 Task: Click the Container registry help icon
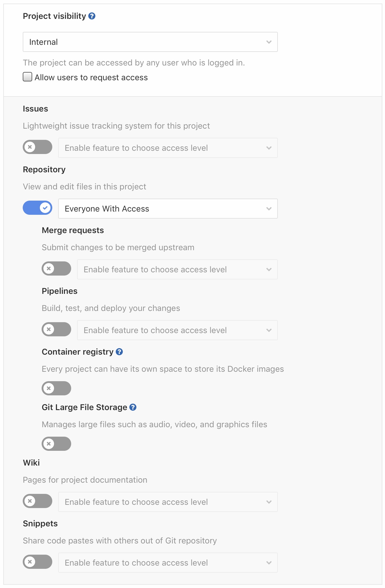pos(120,351)
